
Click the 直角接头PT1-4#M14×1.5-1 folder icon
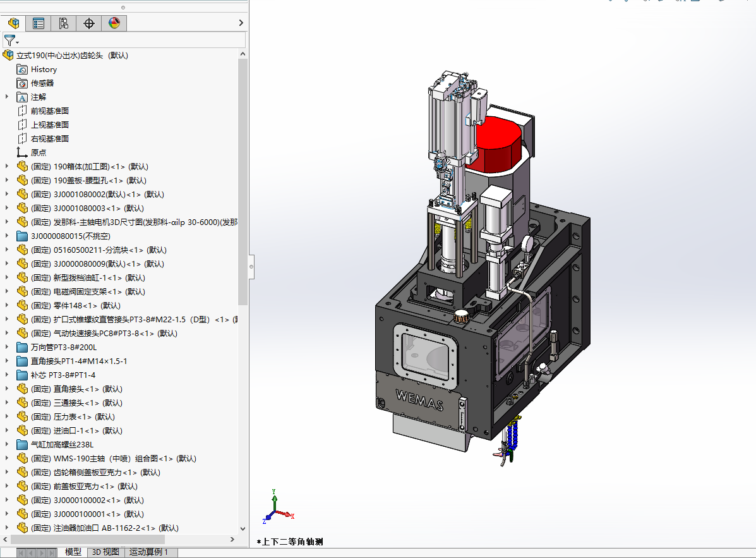22,361
